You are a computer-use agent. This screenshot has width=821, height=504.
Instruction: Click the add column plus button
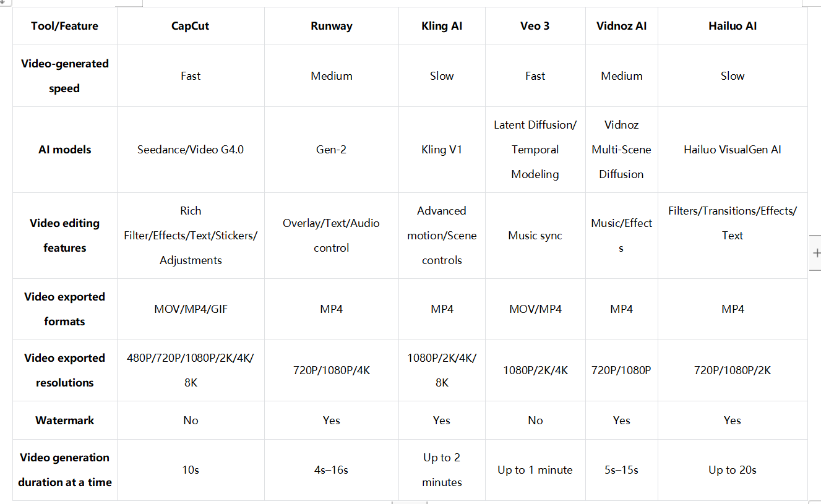pos(815,253)
